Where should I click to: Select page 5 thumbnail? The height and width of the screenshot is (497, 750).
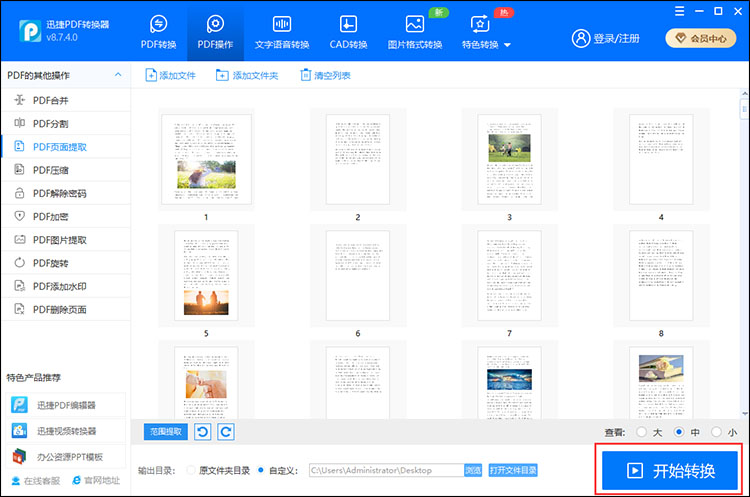click(206, 276)
